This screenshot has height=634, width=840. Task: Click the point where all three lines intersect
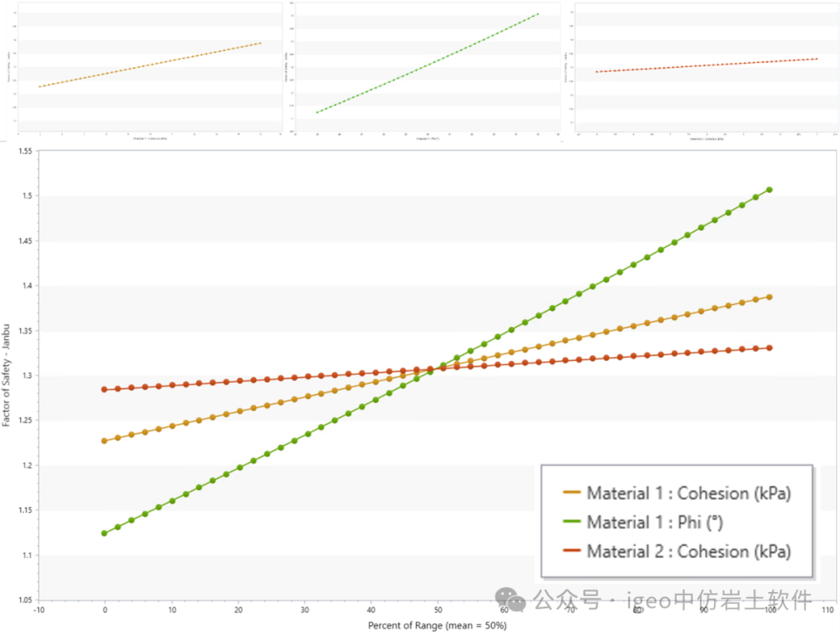point(436,368)
